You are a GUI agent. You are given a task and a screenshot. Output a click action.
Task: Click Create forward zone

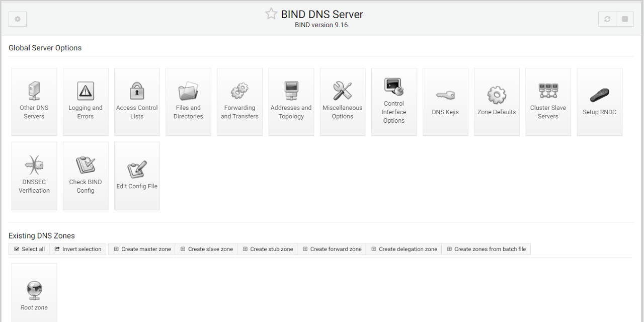pos(332,249)
